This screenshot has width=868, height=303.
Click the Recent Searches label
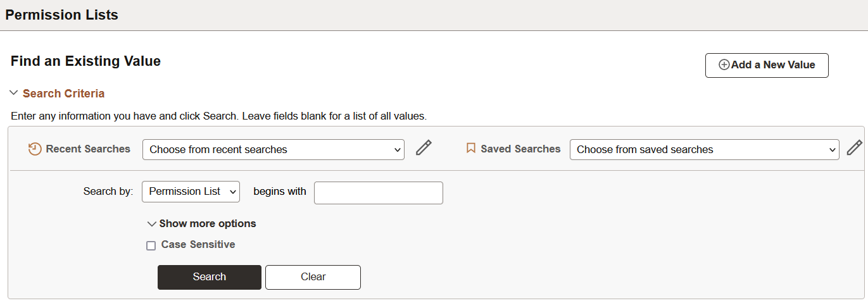click(88, 149)
